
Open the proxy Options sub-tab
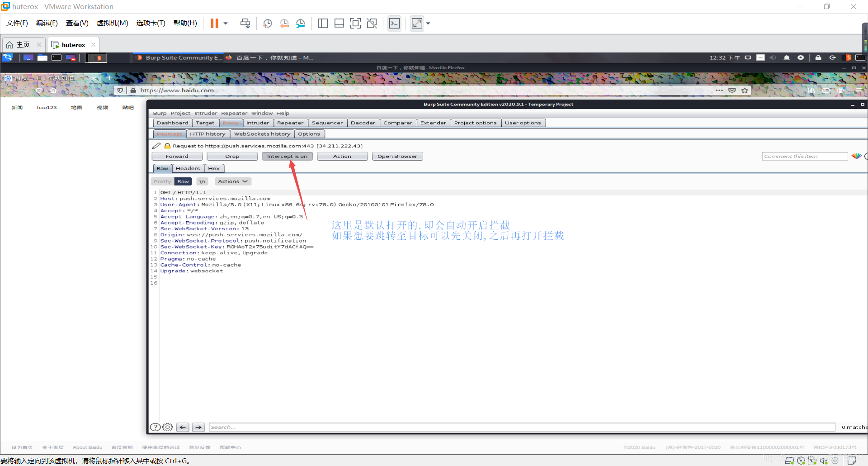(309, 134)
